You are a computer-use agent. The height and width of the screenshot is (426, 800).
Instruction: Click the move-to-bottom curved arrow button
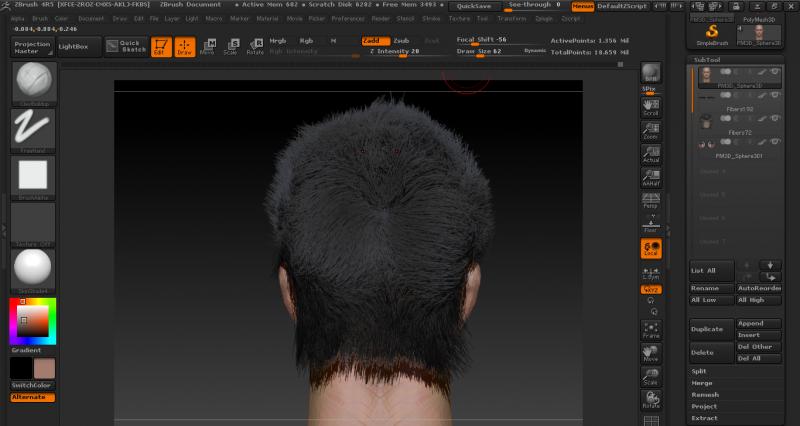(x=770, y=277)
